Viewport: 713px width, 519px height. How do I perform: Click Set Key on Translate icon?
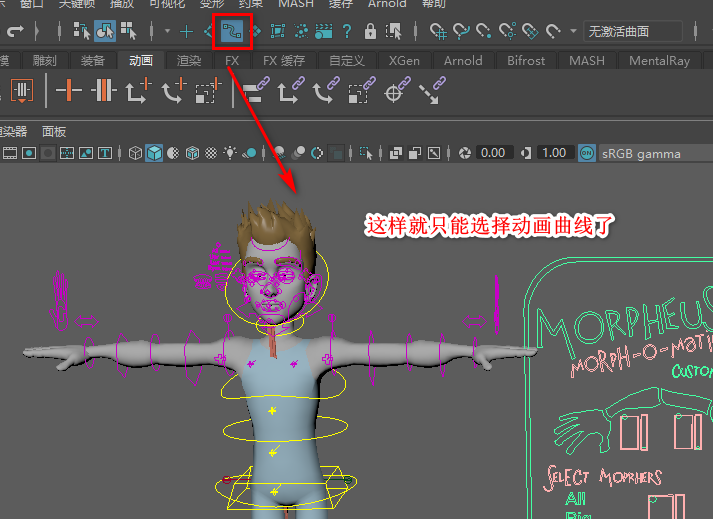139,90
